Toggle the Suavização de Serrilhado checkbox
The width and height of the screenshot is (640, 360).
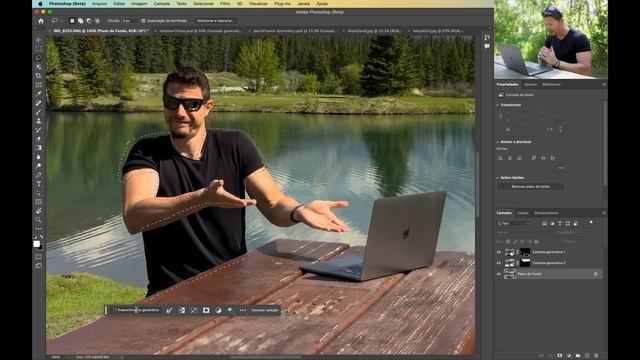(x=143, y=20)
